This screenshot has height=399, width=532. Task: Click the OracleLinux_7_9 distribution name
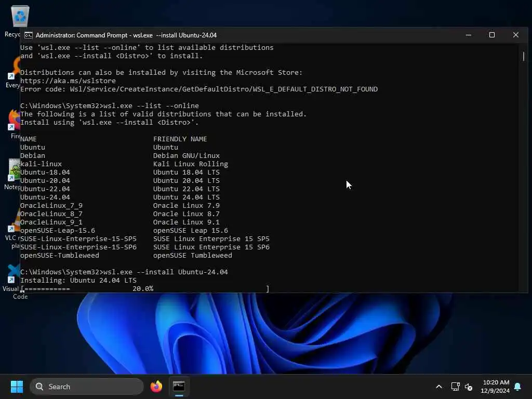(51, 206)
